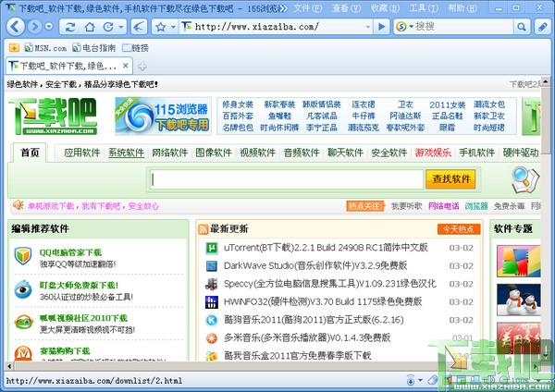The width and height of the screenshot is (555, 392).
Task: Click the download manager icon in status bar
Action: (x=411, y=381)
